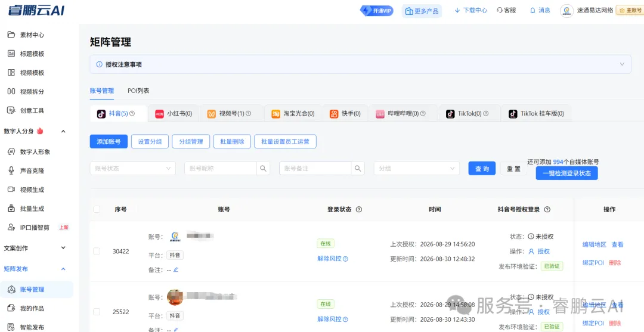Select the 淘宝光合(0) platform tab

point(293,114)
